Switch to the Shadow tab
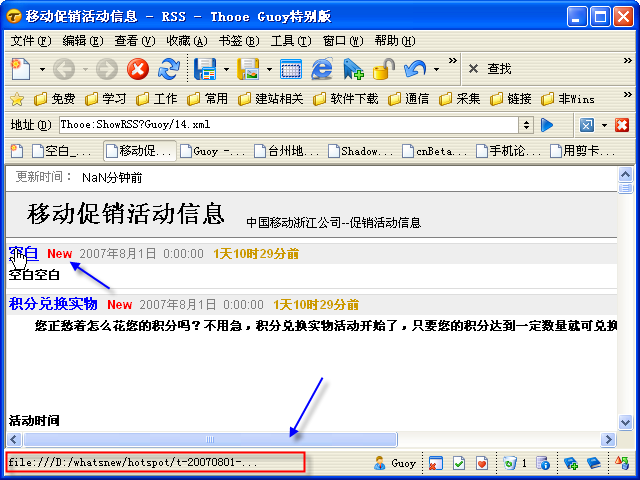Viewport: 640px width, 480px height. pos(362,151)
